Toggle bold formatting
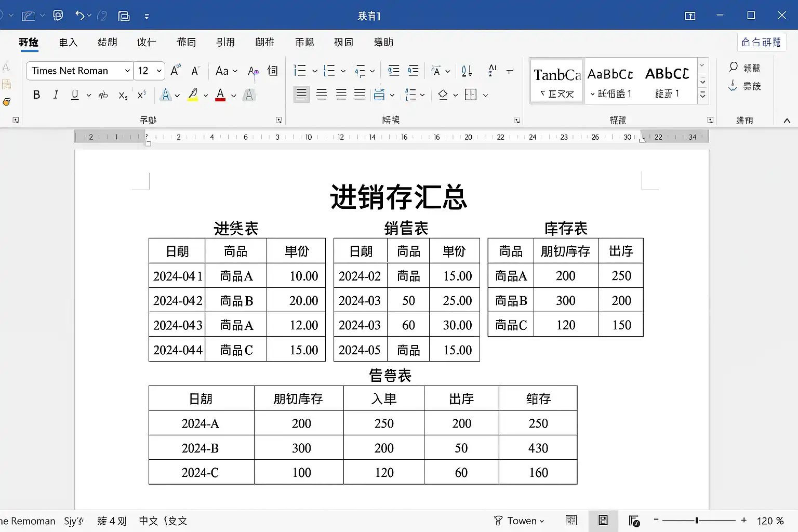This screenshot has width=798, height=532. pyautogui.click(x=36, y=95)
